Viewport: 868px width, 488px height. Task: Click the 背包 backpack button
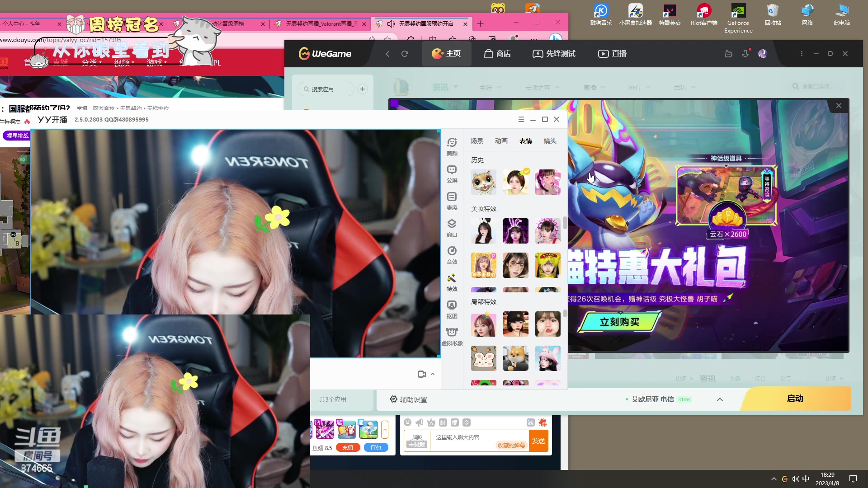point(376,447)
